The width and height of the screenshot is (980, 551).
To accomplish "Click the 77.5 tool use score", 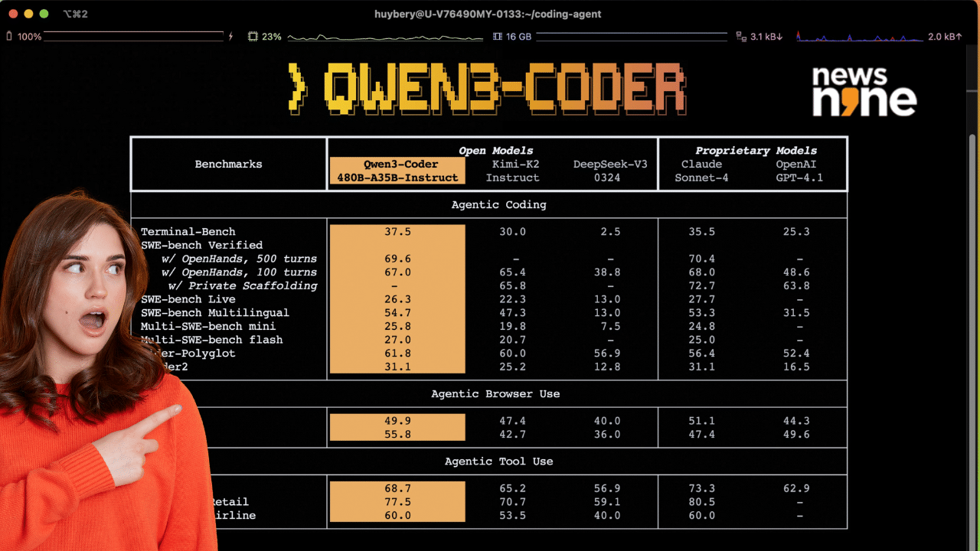I will pyautogui.click(x=397, y=501).
